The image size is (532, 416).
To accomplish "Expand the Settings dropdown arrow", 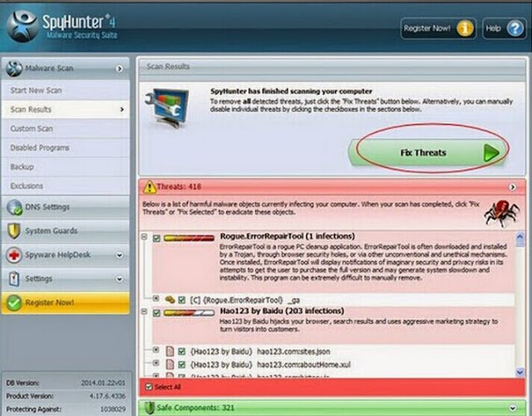I will (120, 280).
